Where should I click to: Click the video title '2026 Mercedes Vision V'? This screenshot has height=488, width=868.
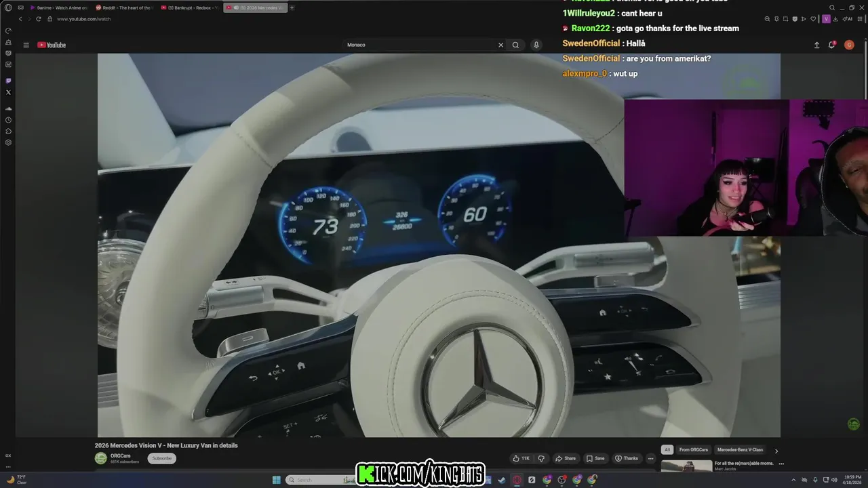[x=166, y=445]
